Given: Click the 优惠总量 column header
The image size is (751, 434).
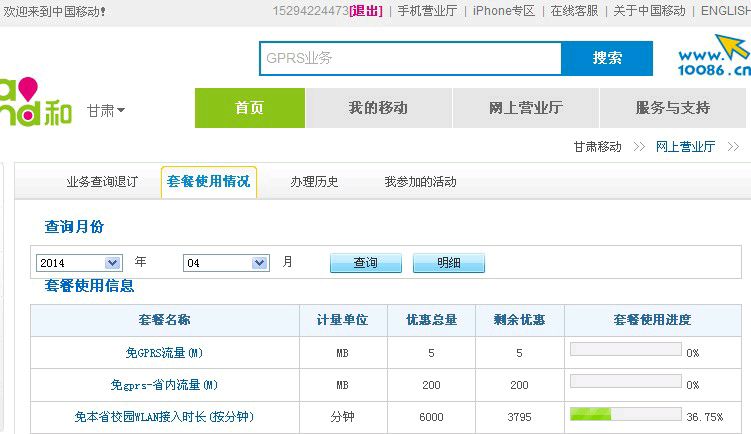Looking at the screenshot, I should tap(432, 320).
